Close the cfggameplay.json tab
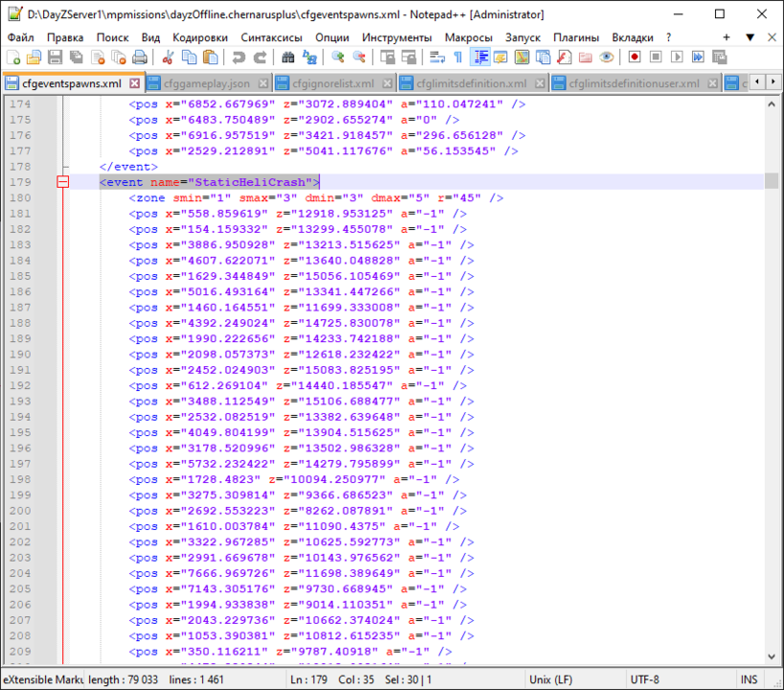This screenshot has width=784, height=690. tap(263, 83)
